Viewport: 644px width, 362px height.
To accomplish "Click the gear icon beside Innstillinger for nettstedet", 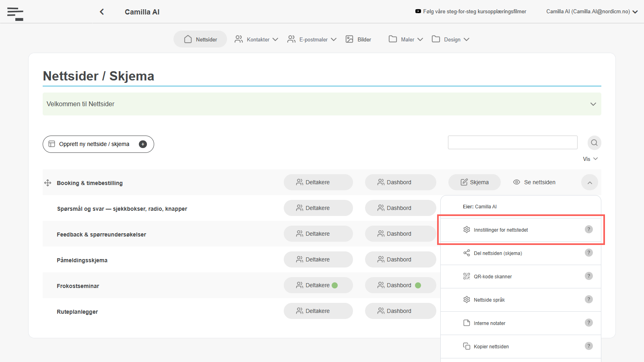I will pos(466,230).
